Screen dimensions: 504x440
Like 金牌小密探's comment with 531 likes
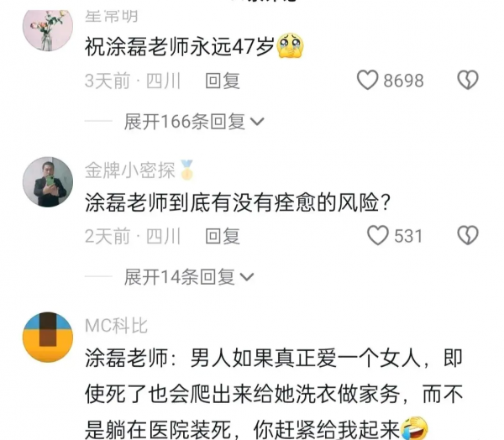click(x=378, y=235)
